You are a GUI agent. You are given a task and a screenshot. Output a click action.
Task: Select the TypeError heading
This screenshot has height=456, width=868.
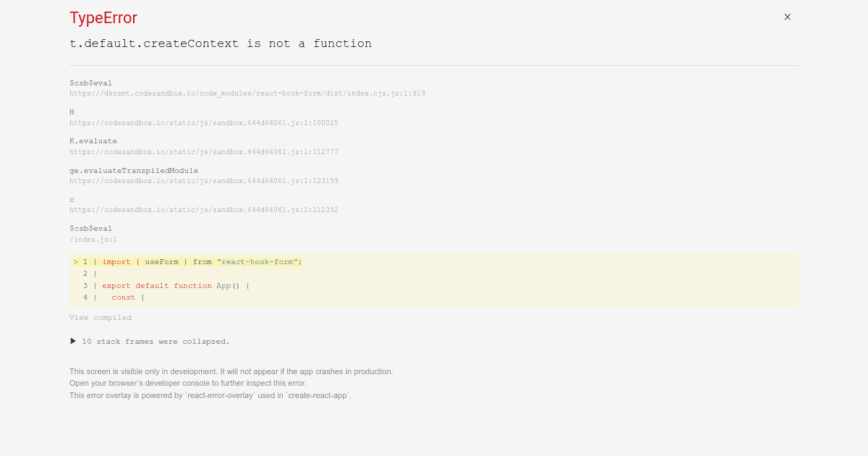click(103, 18)
